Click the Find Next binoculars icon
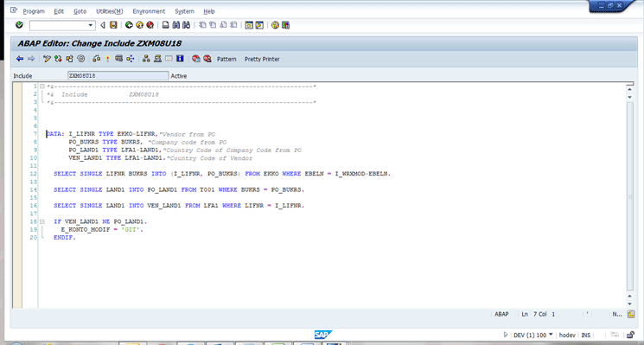Screen dimensions: 644x345 [x=186, y=25]
